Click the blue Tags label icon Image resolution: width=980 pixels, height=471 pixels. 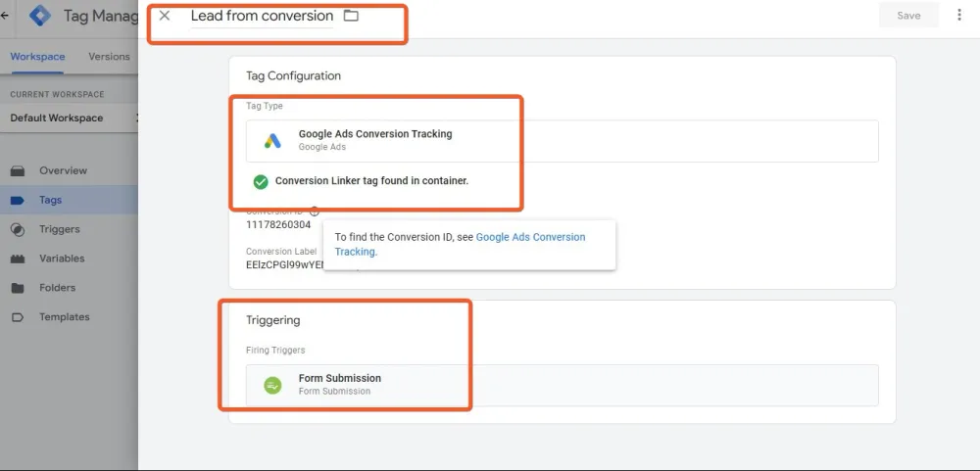(x=18, y=201)
